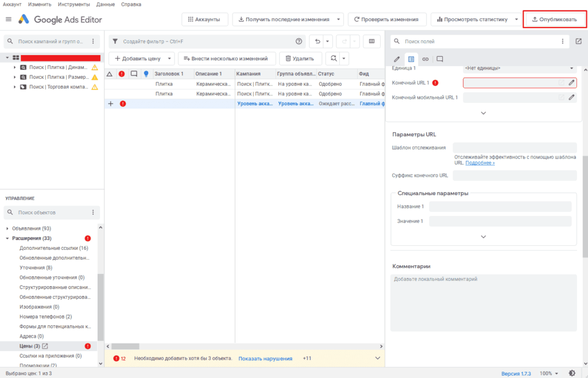The image size is (588, 378).
Task: Open settings gear in status bar
Action: (x=572, y=373)
